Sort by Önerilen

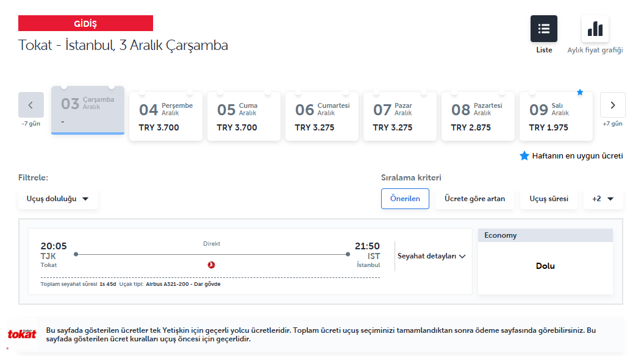[405, 199]
